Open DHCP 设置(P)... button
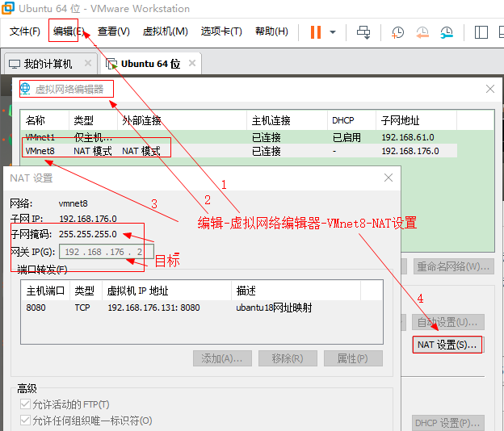Screen dimensions: 504x431 click(x=447, y=423)
